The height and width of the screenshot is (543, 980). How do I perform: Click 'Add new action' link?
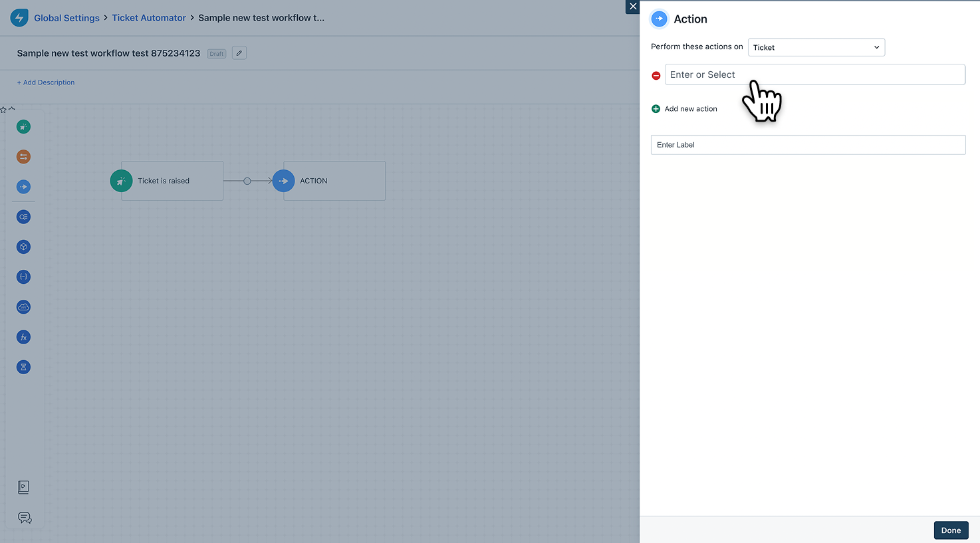pyautogui.click(x=691, y=109)
